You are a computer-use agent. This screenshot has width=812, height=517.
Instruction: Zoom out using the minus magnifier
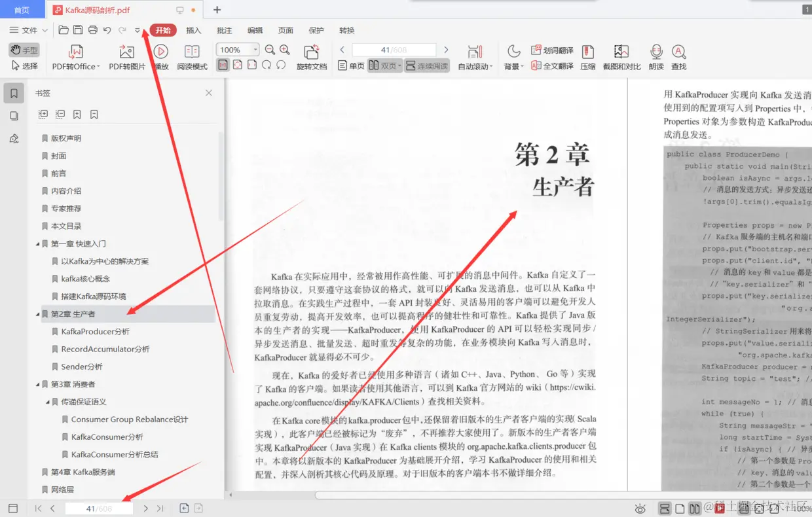coord(270,50)
